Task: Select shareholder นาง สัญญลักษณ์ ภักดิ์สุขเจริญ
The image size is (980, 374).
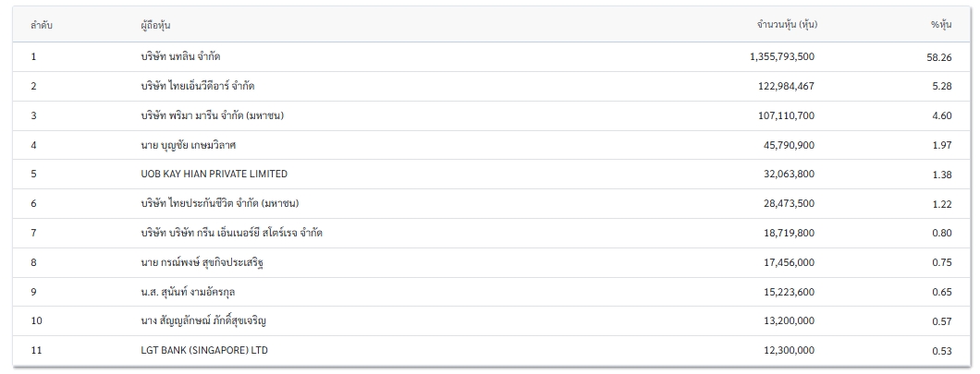Action: click(203, 321)
